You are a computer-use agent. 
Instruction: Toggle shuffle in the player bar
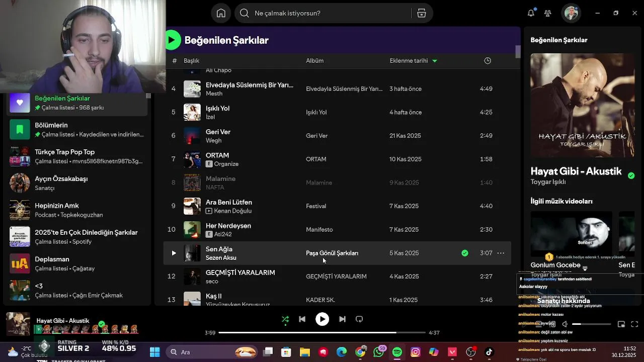pyautogui.click(x=285, y=319)
